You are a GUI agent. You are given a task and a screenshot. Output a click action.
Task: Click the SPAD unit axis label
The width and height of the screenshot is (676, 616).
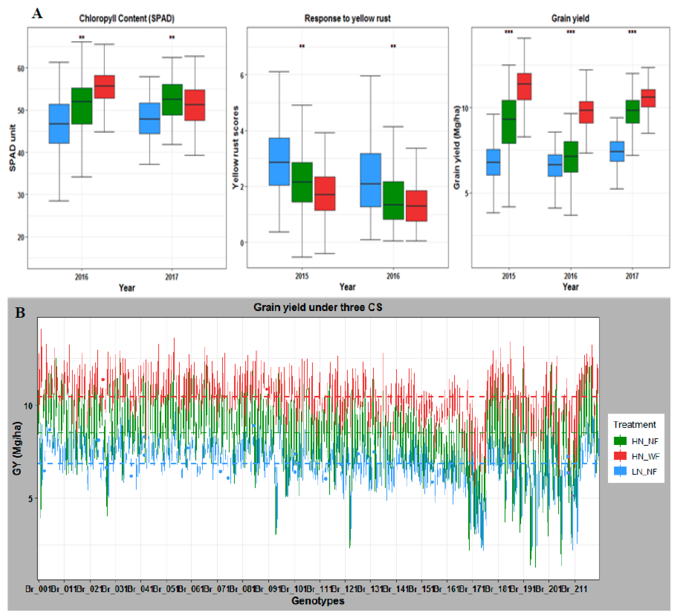12,148
